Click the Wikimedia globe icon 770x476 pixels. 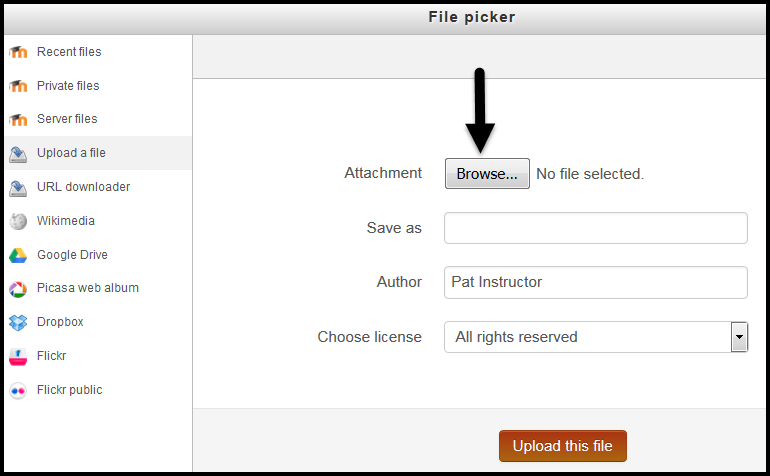tap(18, 222)
